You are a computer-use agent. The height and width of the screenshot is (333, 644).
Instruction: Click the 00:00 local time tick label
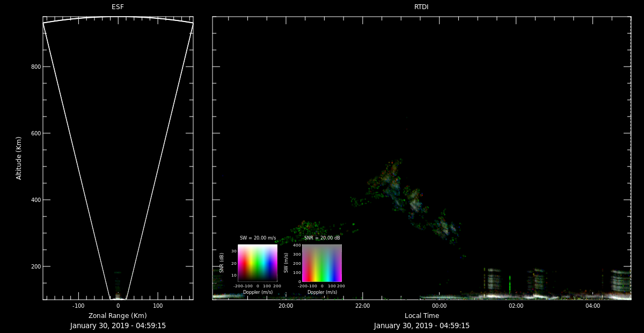click(x=439, y=306)
